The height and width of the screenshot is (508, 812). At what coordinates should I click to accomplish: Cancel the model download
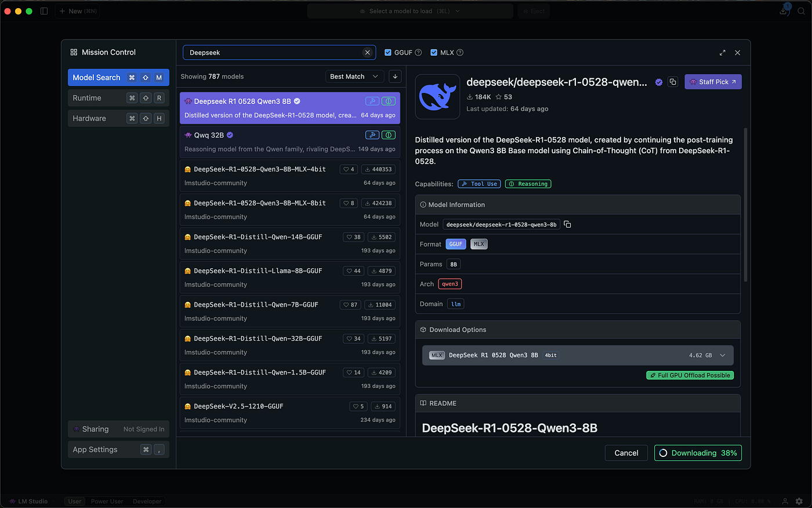[626, 453]
